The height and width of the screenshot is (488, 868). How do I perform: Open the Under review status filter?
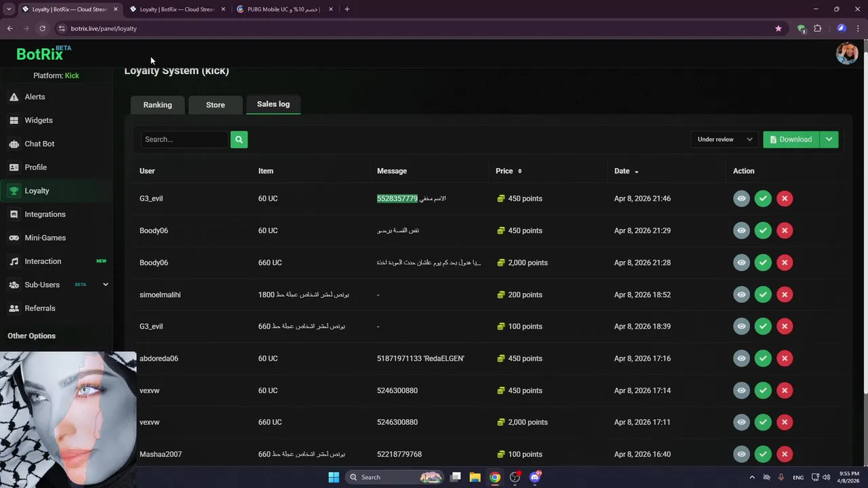[x=724, y=140]
